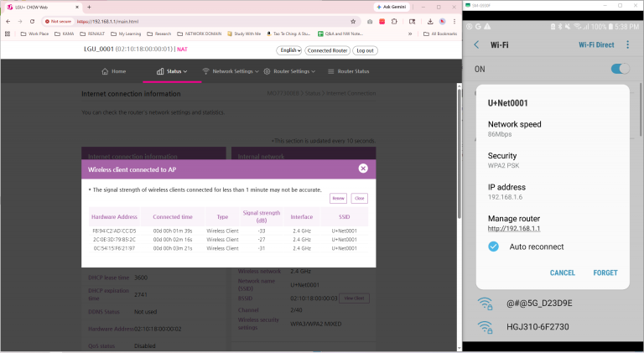644x353 pixels.
Task: Open a new browser tab
Action: tap(89, 7)
